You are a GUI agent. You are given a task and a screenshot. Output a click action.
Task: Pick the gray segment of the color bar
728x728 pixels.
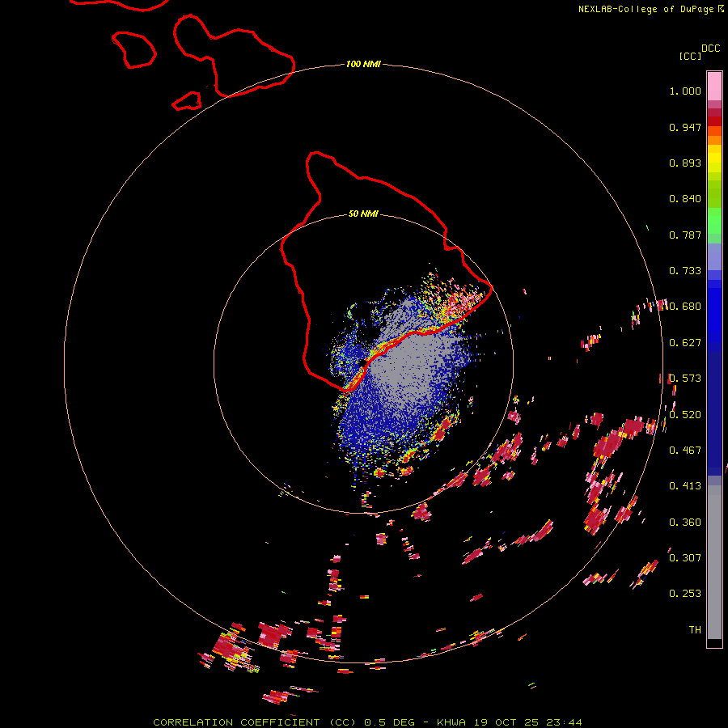[x=714, y=562]
